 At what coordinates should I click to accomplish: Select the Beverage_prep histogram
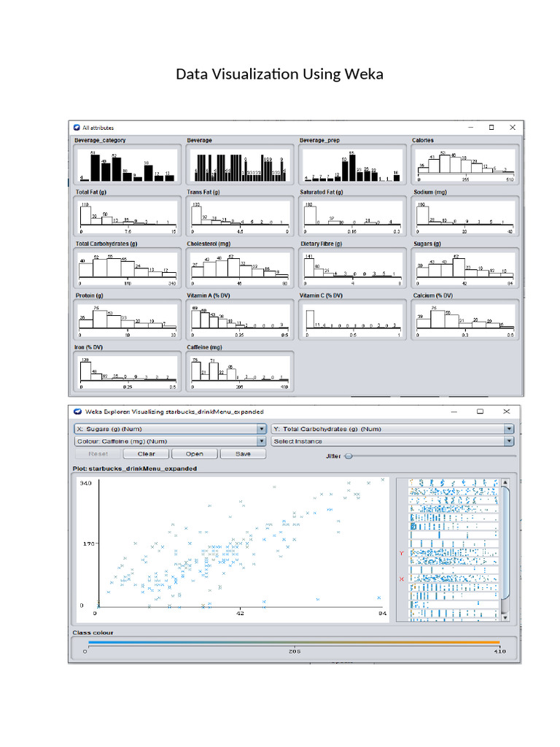pos(352,165)
